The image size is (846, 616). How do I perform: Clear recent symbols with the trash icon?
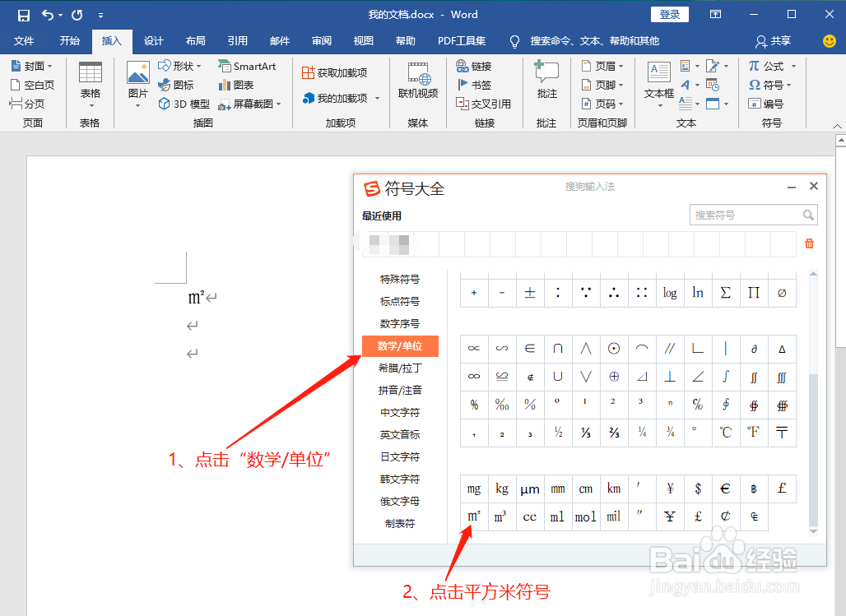pos(809,243)
